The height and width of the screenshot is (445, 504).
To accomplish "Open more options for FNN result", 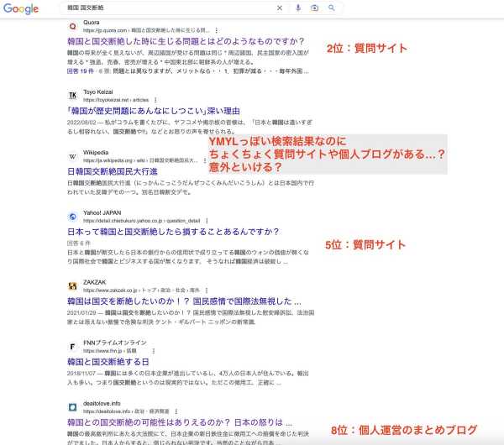I will coord(154,351).
